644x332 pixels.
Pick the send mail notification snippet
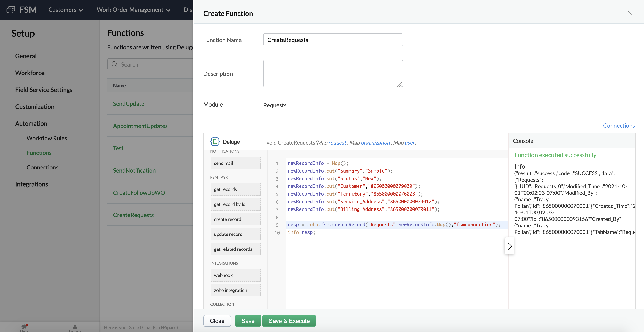[x=235, y=163]
